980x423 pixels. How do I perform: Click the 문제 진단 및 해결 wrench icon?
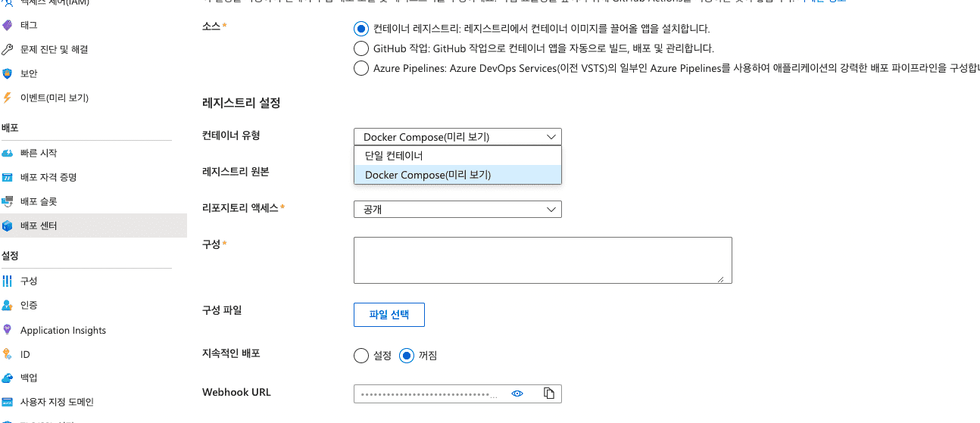8,49
